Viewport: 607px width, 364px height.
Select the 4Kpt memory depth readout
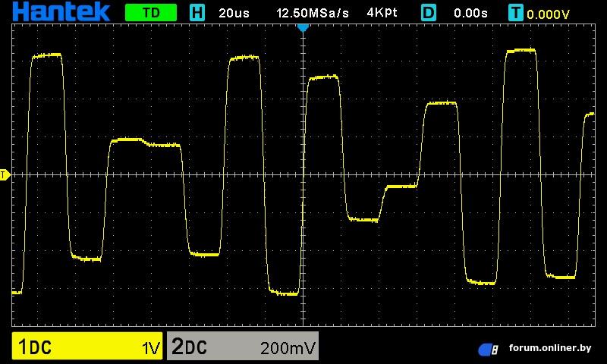pos(382,13)
